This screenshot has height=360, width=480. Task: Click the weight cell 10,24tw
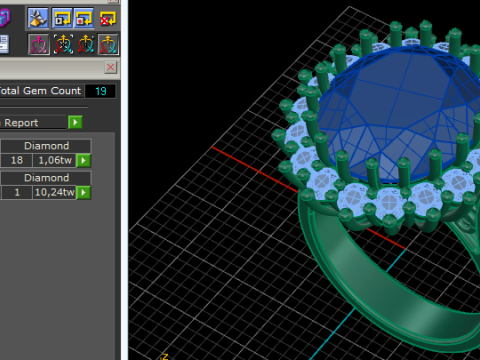[x=55, y=192]
